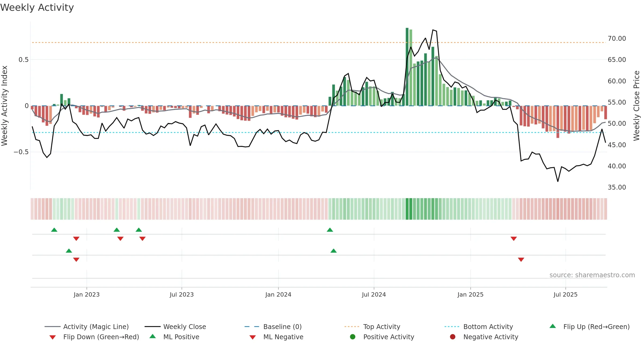Click 'Jan 2025' x-axis label

(x=470, y=294)
